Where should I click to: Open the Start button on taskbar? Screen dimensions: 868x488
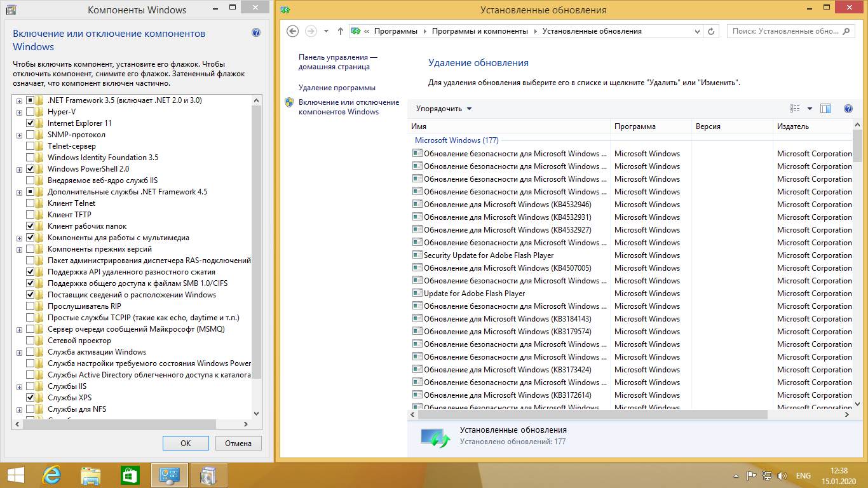click(16, 475)
